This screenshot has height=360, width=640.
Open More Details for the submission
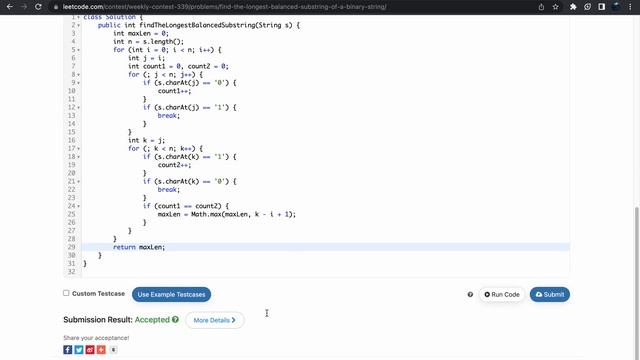pyautogui.click(x=215, y=320)
